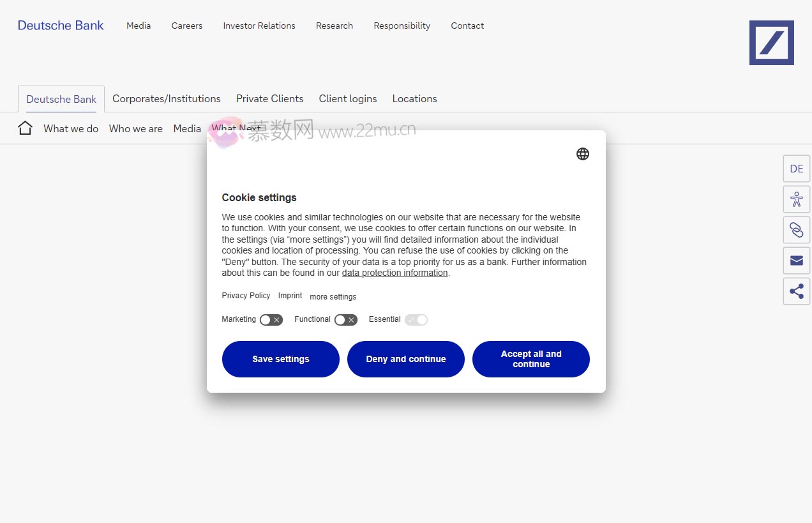Click the home icon in navigation bar

25,128
